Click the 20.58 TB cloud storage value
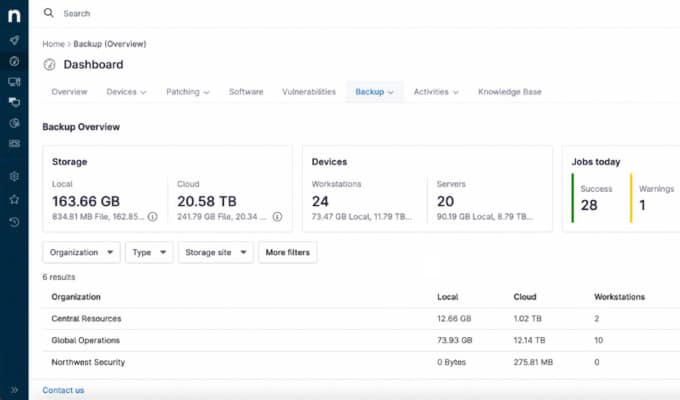This screenshot has height=400, width=680. [x=207, y=201]
